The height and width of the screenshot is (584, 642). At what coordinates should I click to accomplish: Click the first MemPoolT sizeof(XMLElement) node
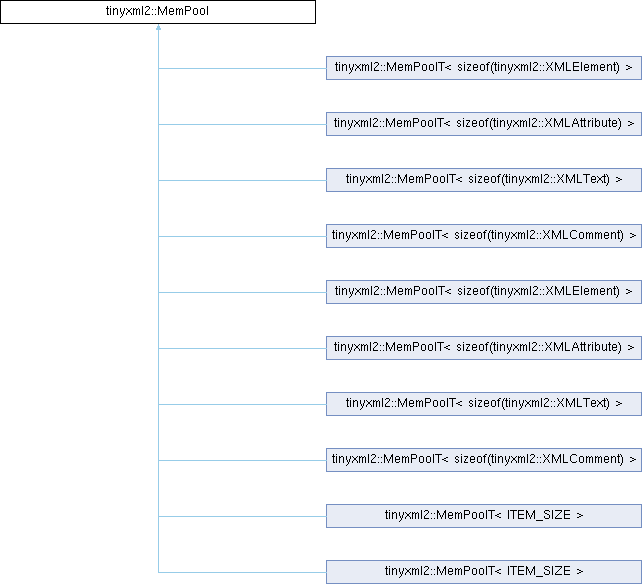point(484,68)
